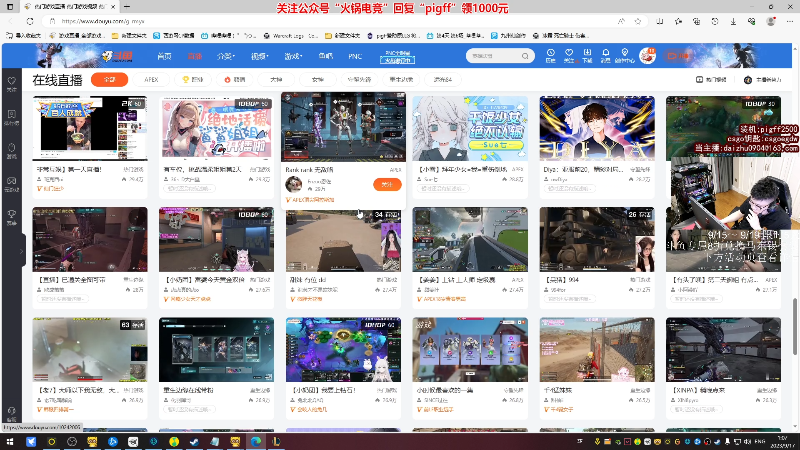Click the gamepad icon in left sidebar

[x=12, y=184]
